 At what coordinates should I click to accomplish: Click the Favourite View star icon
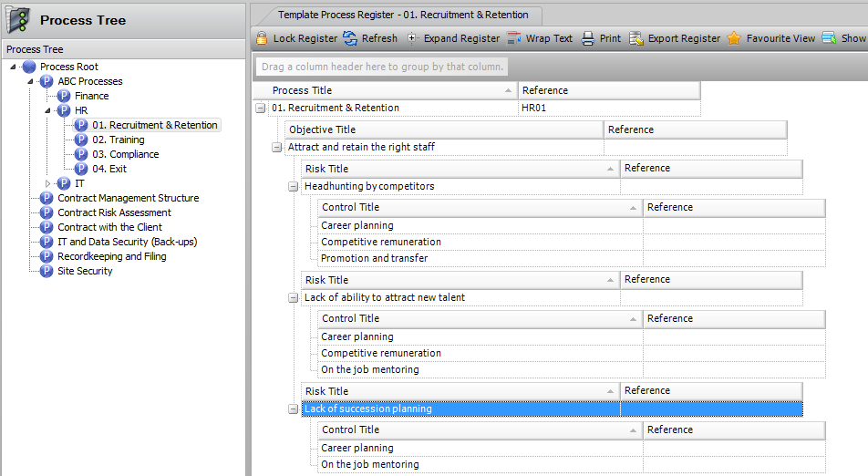point(734,38)
